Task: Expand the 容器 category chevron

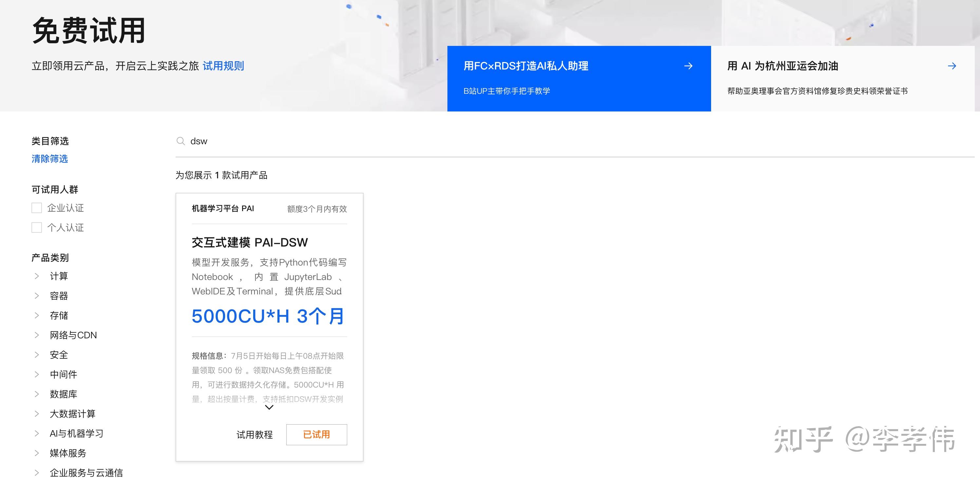Action: tap(37, 296)
